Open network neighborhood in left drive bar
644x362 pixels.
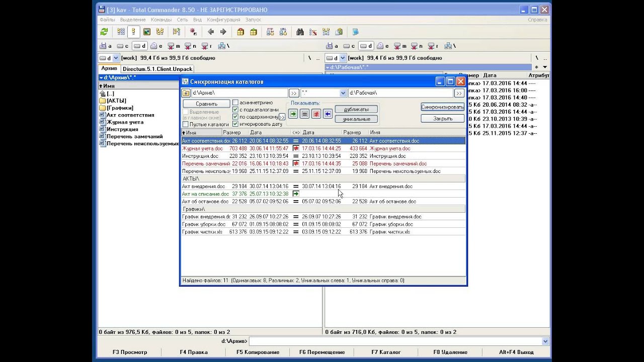[x=225, y=46]
